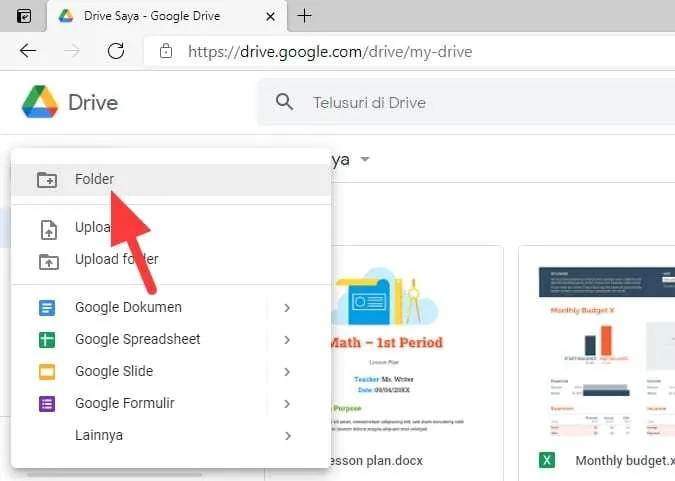675x481 pixels.
Task: Select Google Formulir menu entry
Action: point(171,404)
